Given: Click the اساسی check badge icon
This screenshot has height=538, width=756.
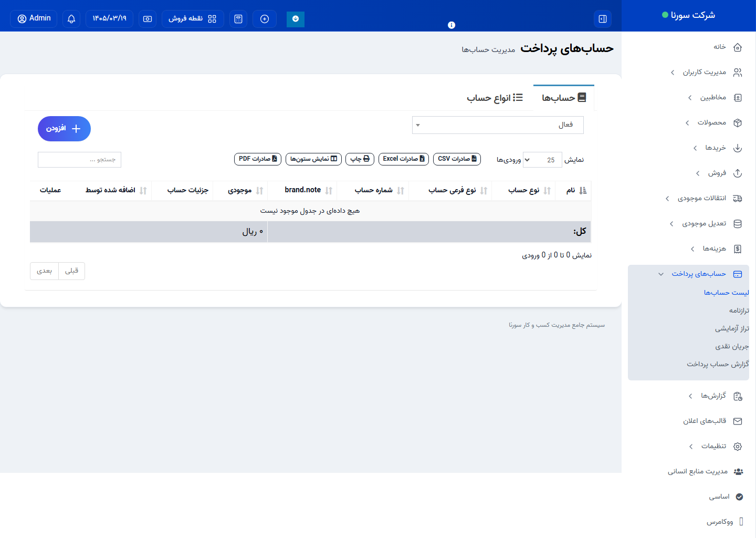Looking at the screenshot, I should pos(739,497).
